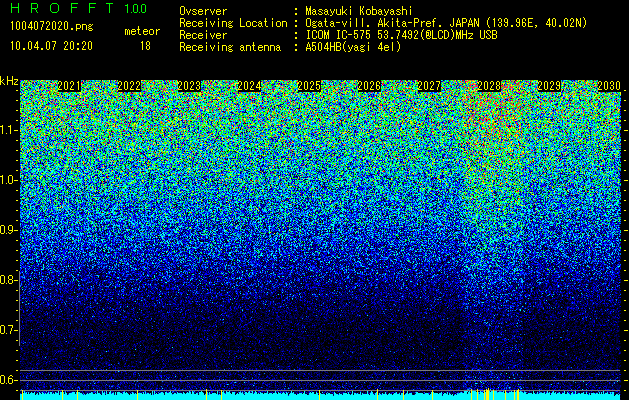Click the 2029 time marker label
Image resolution: width=629 pixels, height=400 pixels.
click(549, 86)
